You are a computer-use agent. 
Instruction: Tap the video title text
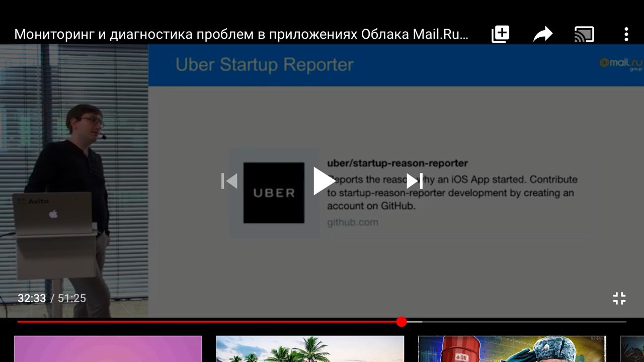pyautogui.click(x=242, y=34)
